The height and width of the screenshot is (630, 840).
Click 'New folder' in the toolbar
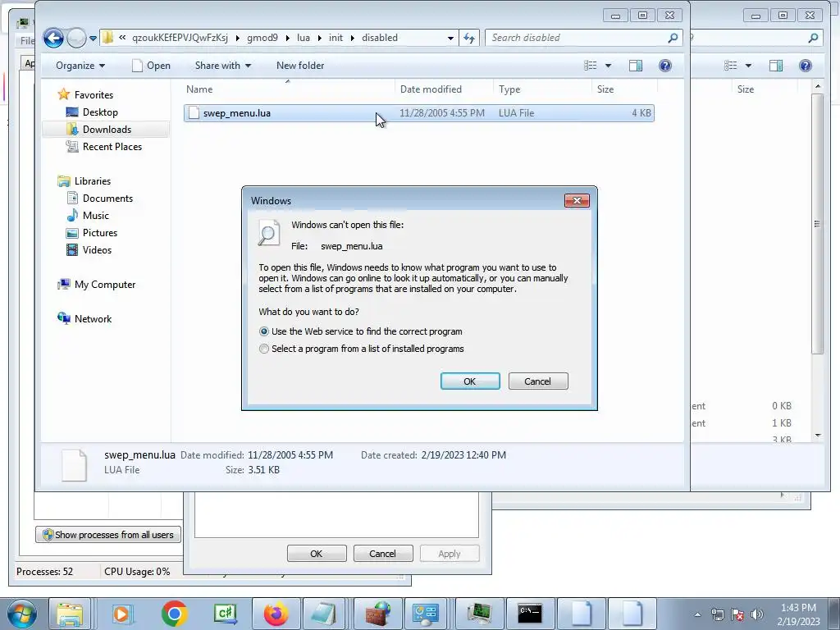(x=300, y=66)
